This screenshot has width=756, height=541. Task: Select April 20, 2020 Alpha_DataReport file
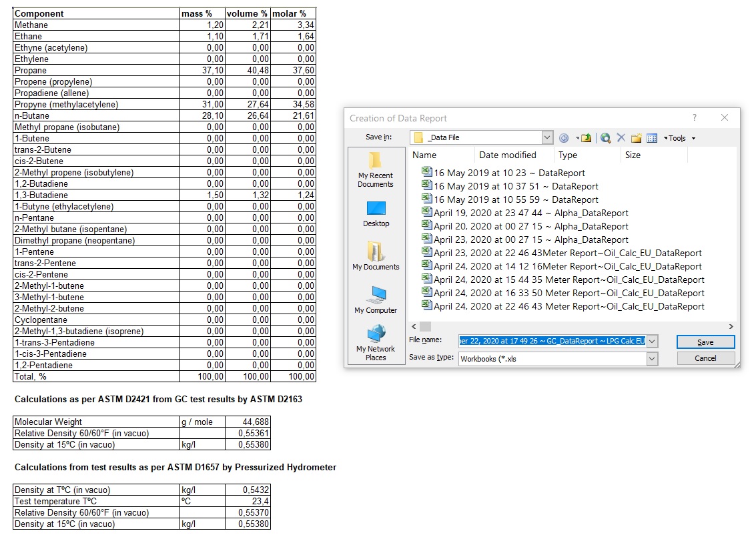525,226
